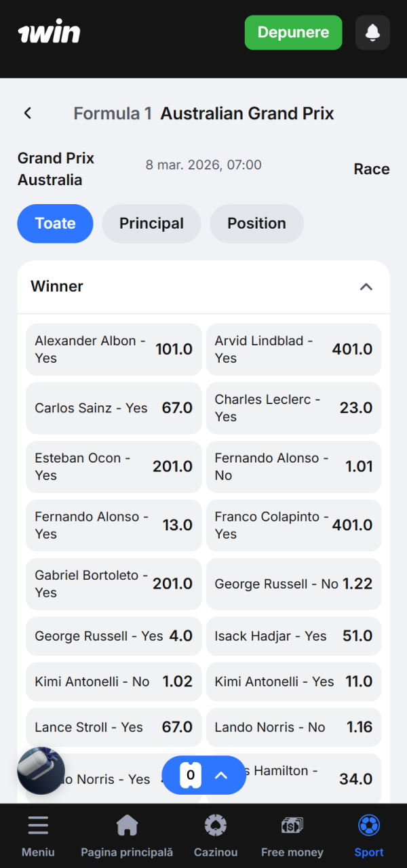This screenshot has height=868, width=407.
Task: Switch to the Position tab
Action: tap(256, 224)
